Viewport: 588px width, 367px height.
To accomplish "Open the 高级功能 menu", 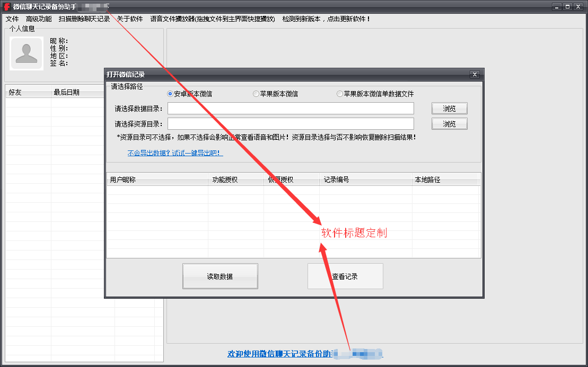I will tap(39, 19).
